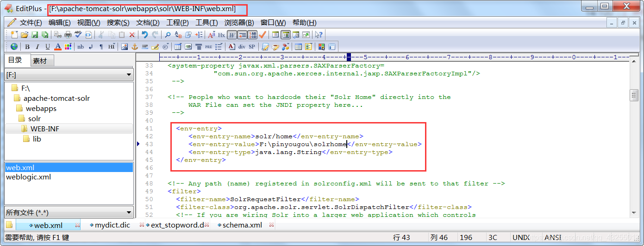Select the lib folder
This screenshot has height=246, width=644.
37,139
